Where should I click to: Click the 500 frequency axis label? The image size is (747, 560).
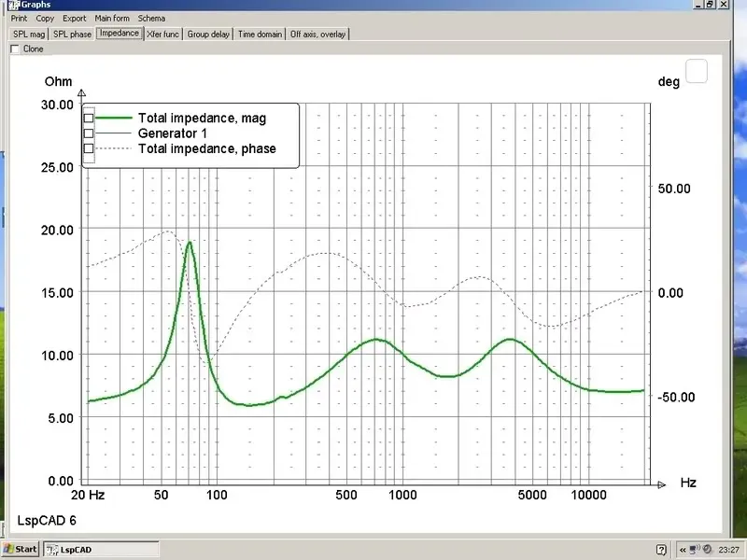[346, 495]
